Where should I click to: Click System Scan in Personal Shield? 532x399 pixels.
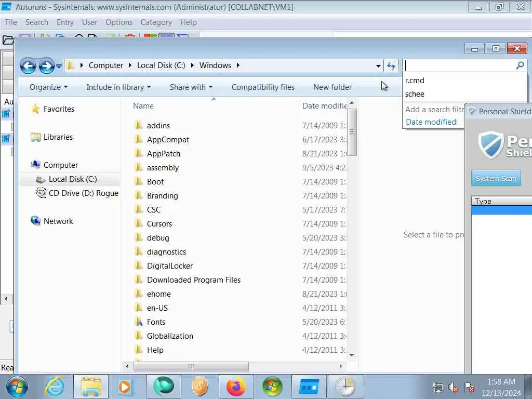pos(496,179)
